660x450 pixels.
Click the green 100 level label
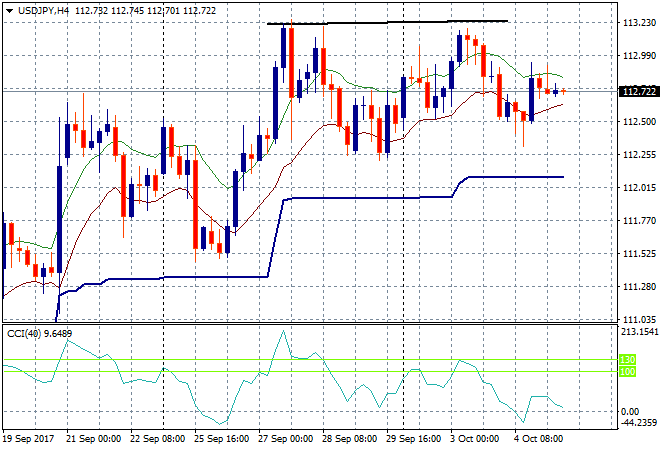(627, 372)
